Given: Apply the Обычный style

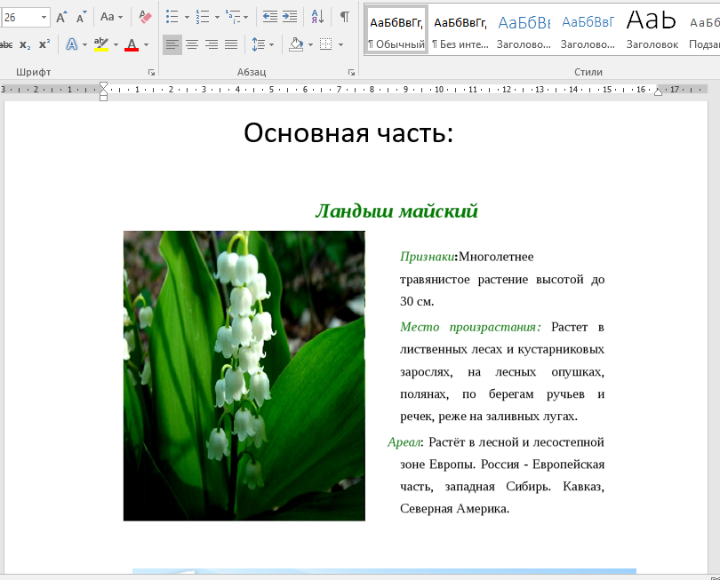Looking at the screenshot, I should click(396, 30).
